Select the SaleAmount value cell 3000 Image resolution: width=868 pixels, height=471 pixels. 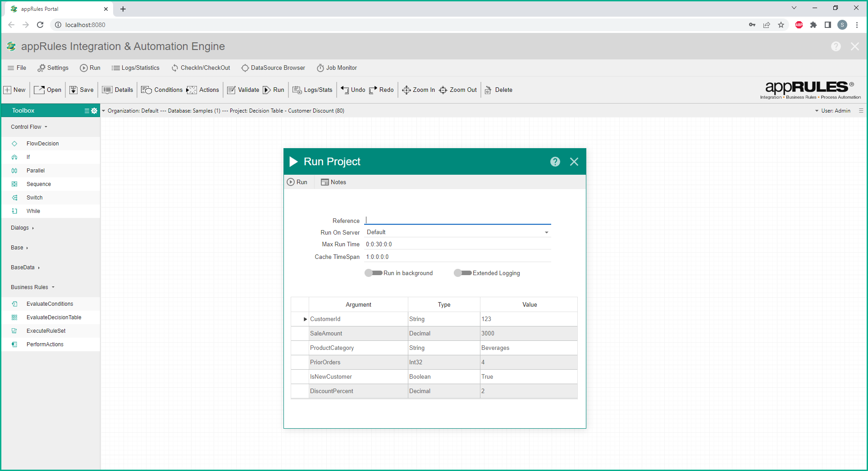[529, 334]
